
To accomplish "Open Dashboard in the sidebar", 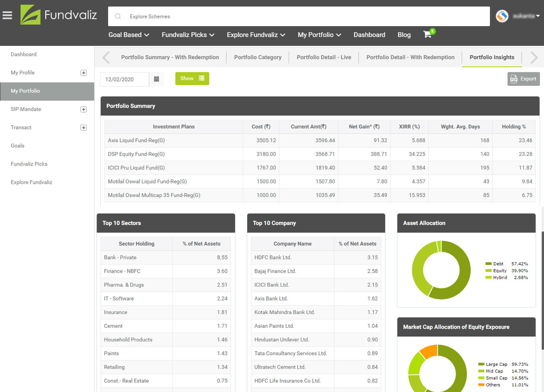I will [24, 54].
